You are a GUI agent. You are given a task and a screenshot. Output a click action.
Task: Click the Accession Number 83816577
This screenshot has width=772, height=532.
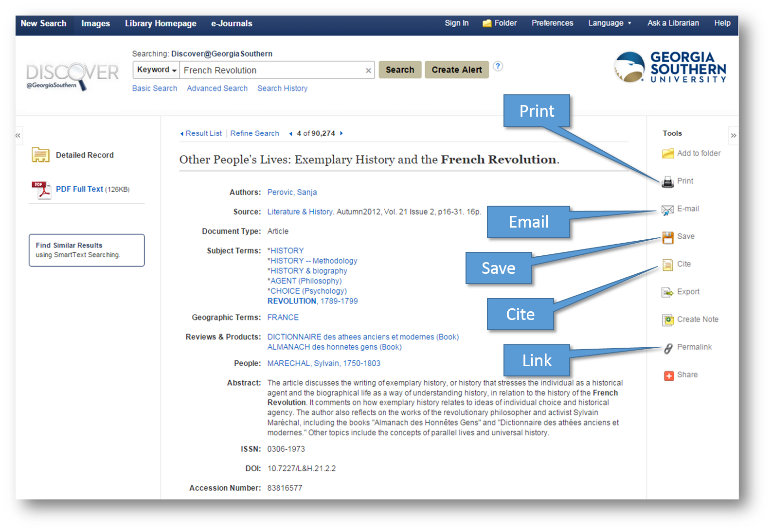[285, 488]
